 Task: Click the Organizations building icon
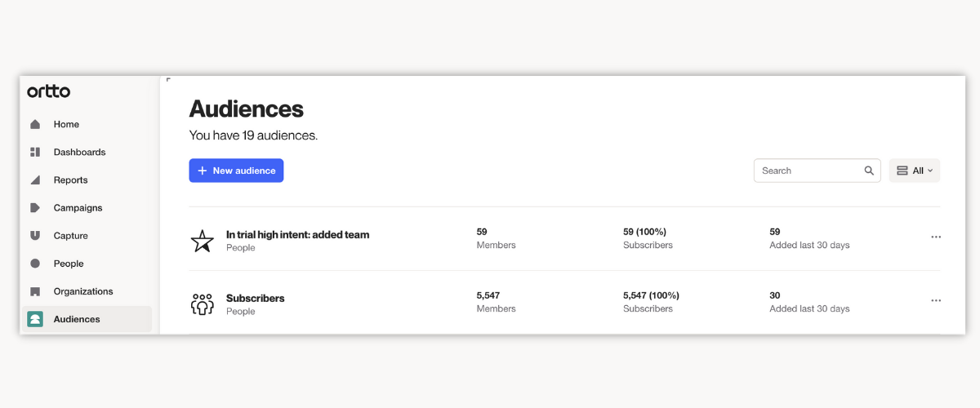pos(35,291)
